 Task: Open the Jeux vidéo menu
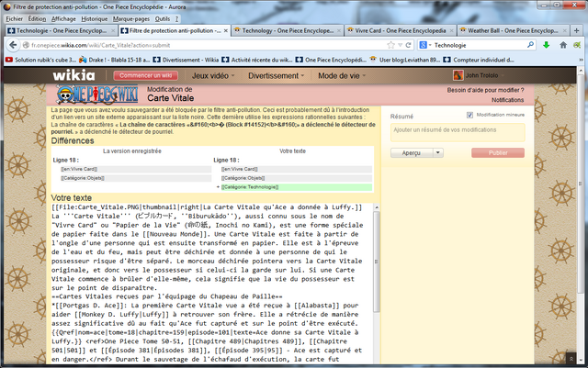pos(213,75)
